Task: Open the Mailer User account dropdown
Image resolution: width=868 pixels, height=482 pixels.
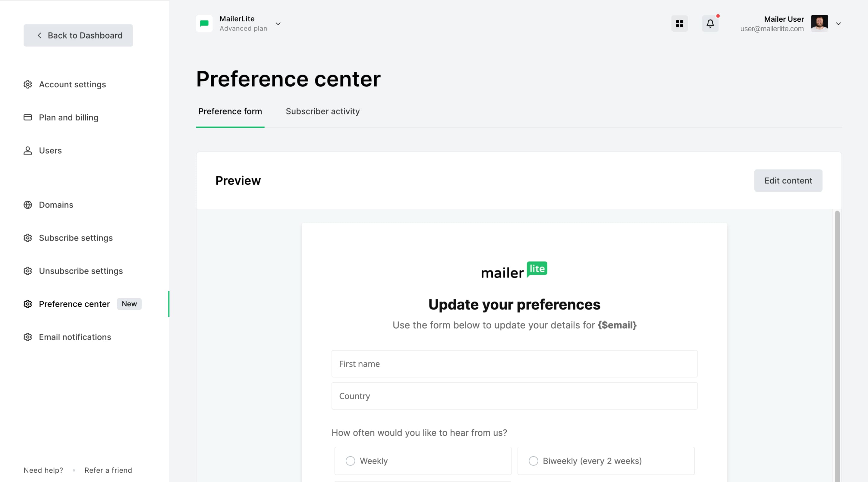Action: click(839, 23)
